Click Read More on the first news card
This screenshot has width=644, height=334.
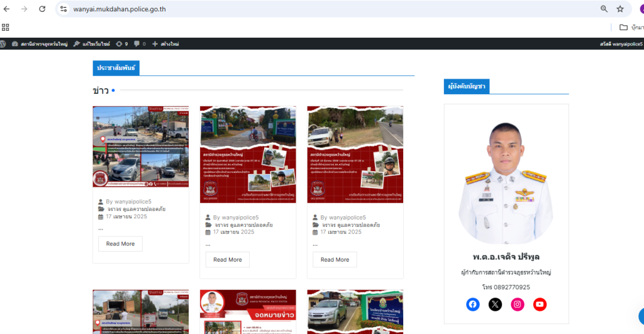120,244
